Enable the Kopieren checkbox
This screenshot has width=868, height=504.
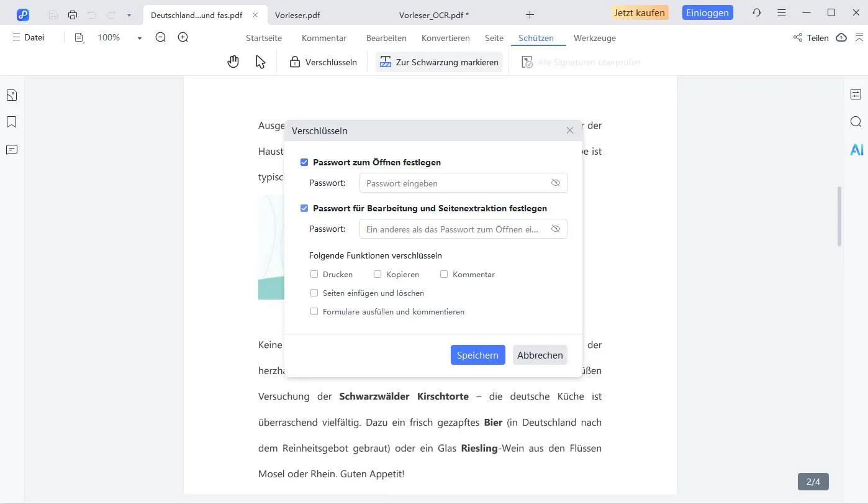tap(377, 274)
